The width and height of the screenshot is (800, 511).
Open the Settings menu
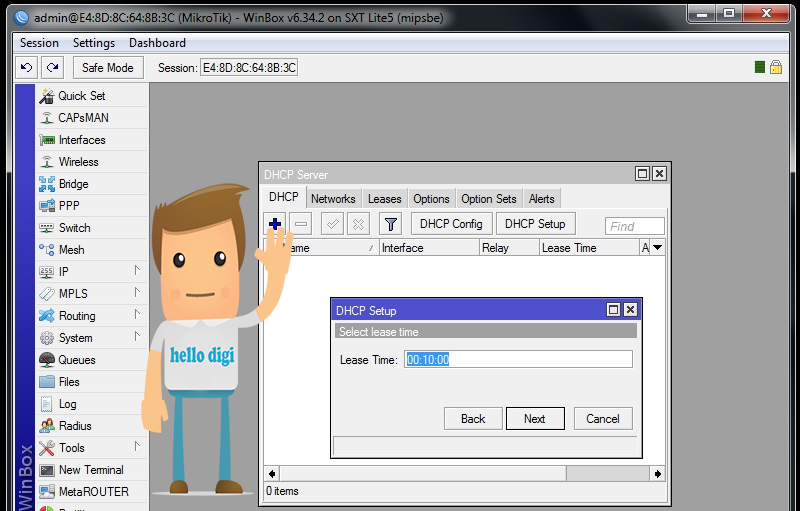[x=94, y=43]
